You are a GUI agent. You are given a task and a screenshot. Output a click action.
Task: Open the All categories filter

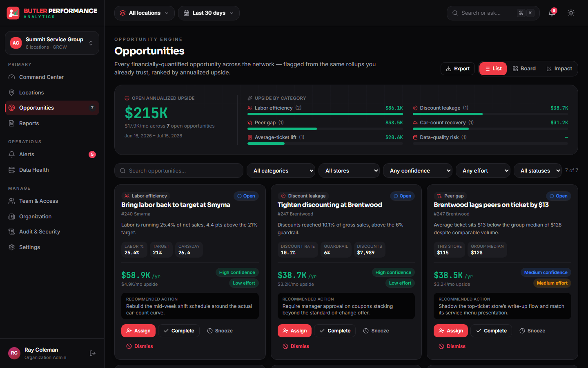[281, 171]
